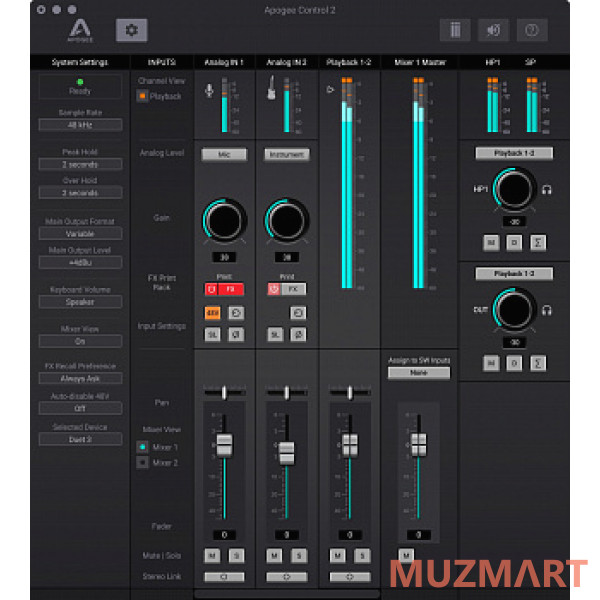This screenshot has height=600, width=600.
Task: Toggle the System Settings gear button
Action: coord(132,30)
